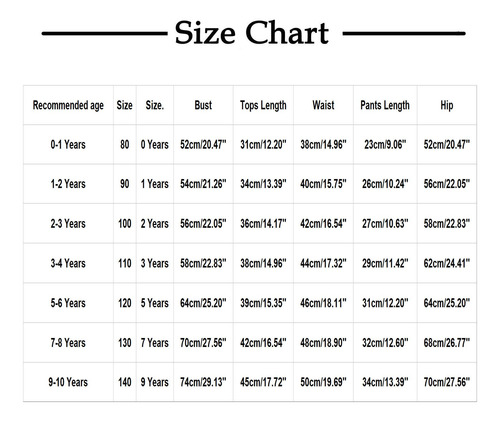Screen dimensions: 500x421
Task: Select pants length 23cm/9.06" cell
Action: tap(385, 145)
